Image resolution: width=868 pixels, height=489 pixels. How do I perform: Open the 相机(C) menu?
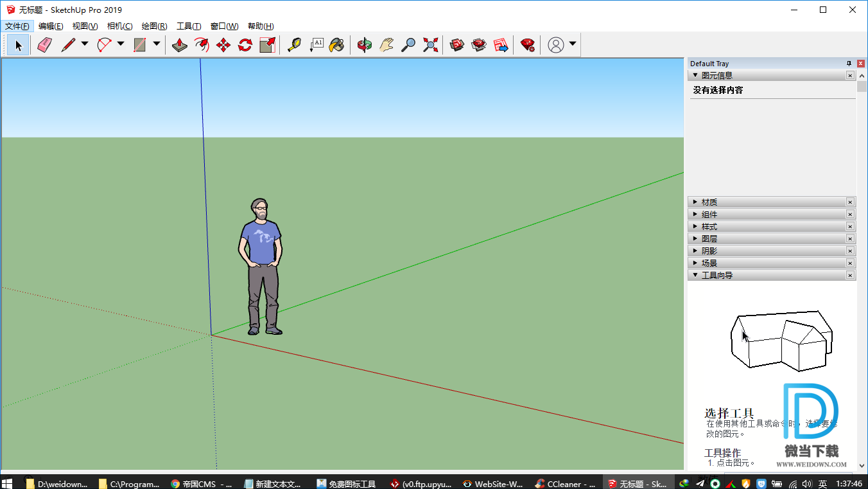119,26
